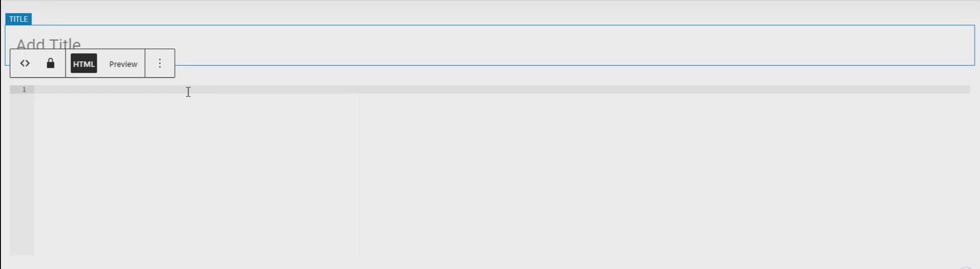The height and width of the screenshot is (269, 980).
Task: Toggle back to the HTML editing view
Action: [x=84, y=64]
